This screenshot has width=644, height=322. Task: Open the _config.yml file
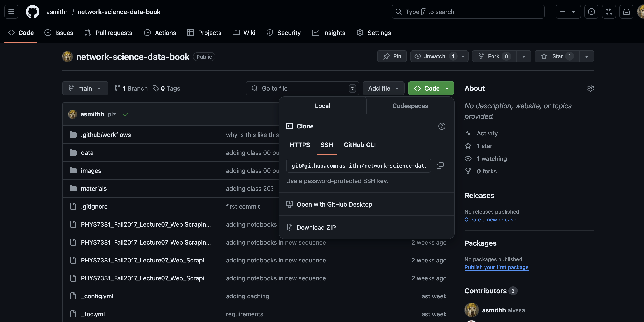[97, 296]
